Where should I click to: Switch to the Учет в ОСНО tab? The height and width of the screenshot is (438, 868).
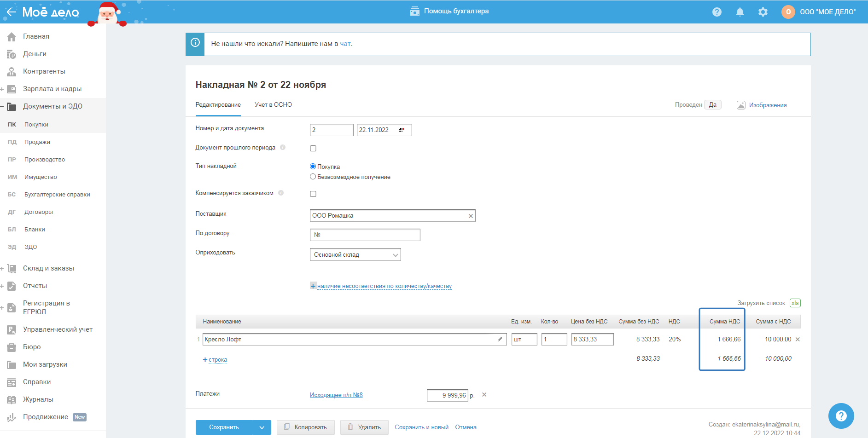pyautogui.click(x=274, y=105)
